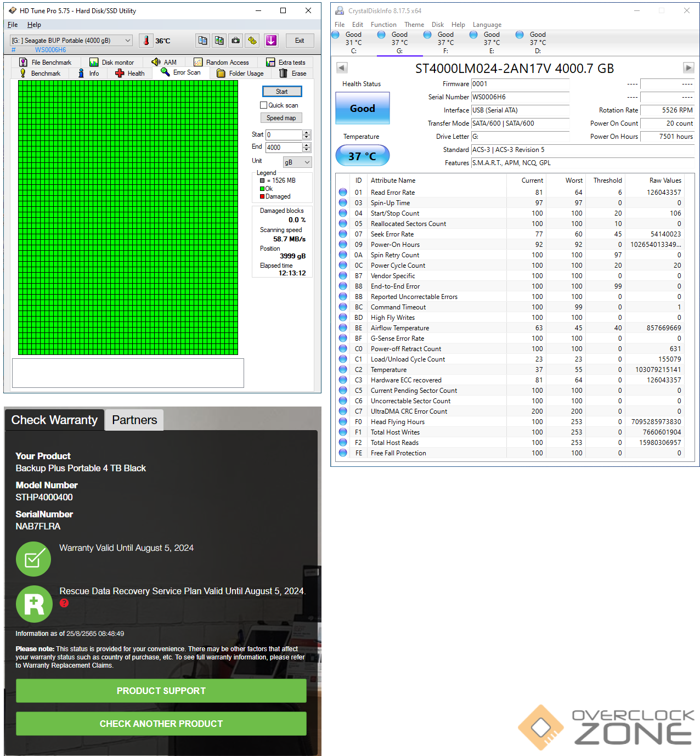Click the camera save screenshot icon

point(236,41)
